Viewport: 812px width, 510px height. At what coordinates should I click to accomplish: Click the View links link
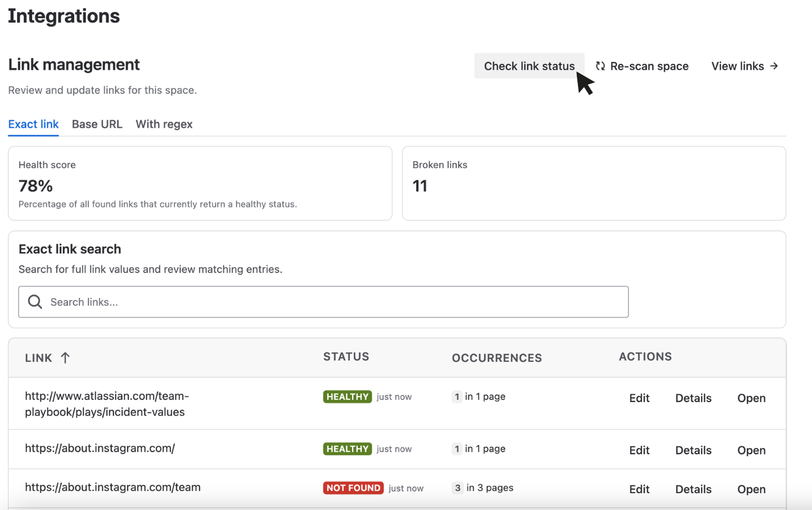(x=738, y=66)
